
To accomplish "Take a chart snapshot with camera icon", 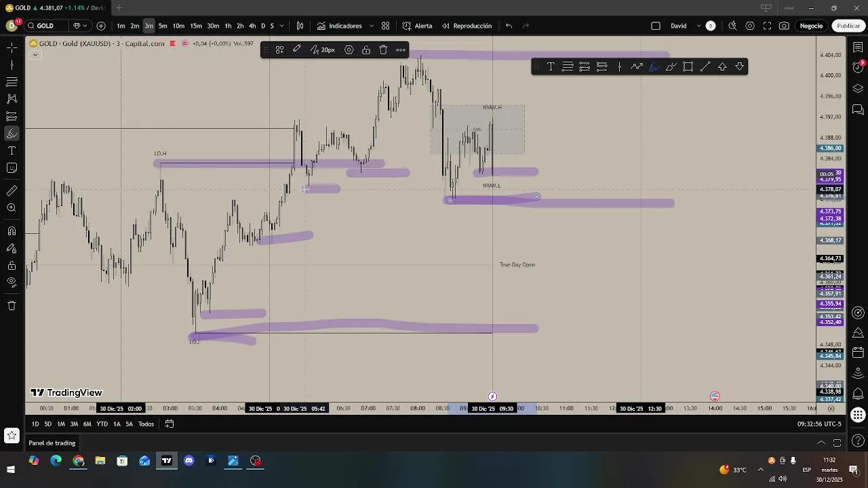I will [x=784, y=26].
